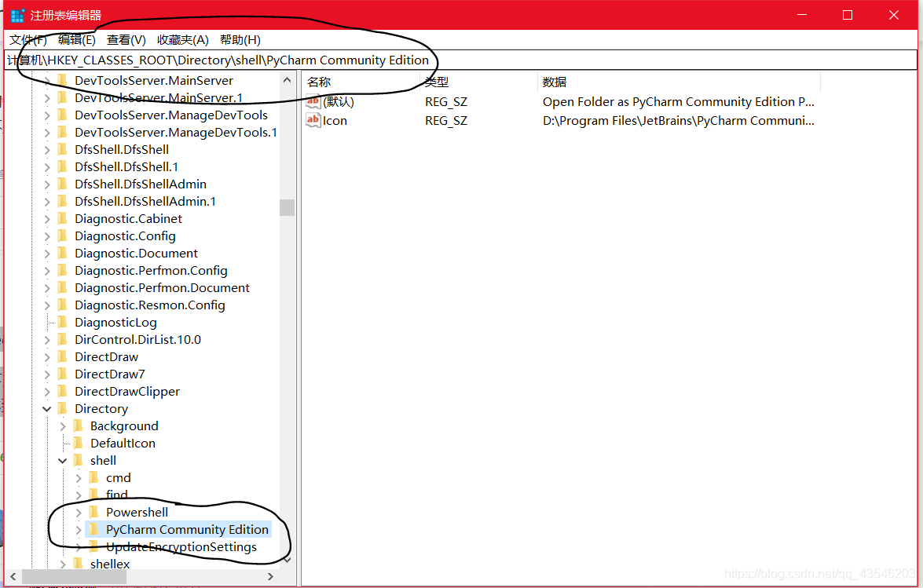Image resolution: width=923 pixels, height=588 pixels.
Task: Expand the PyCharm Community Edition key
Action: click(79, 530)
